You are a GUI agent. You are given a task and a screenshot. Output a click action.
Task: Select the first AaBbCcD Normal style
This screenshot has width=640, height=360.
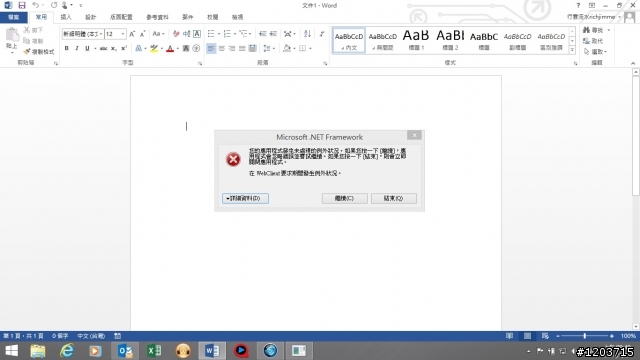[x=349, y=40]
